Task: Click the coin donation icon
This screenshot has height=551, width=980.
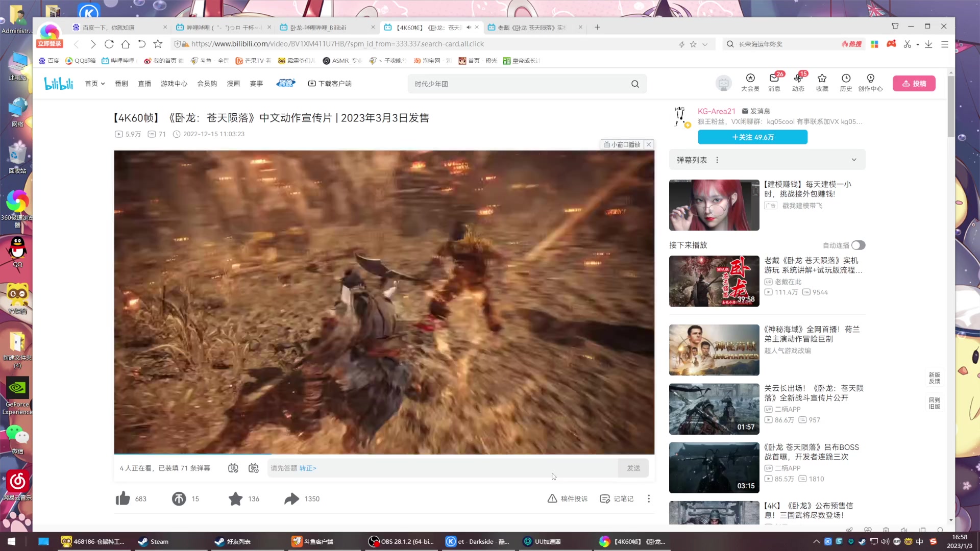Action: (x=179, y=498)
